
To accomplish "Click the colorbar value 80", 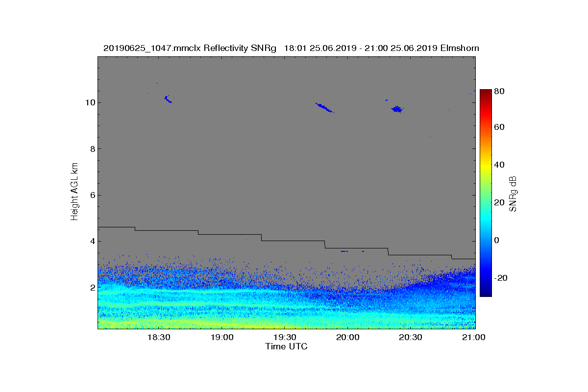I will tap(500, 91).
